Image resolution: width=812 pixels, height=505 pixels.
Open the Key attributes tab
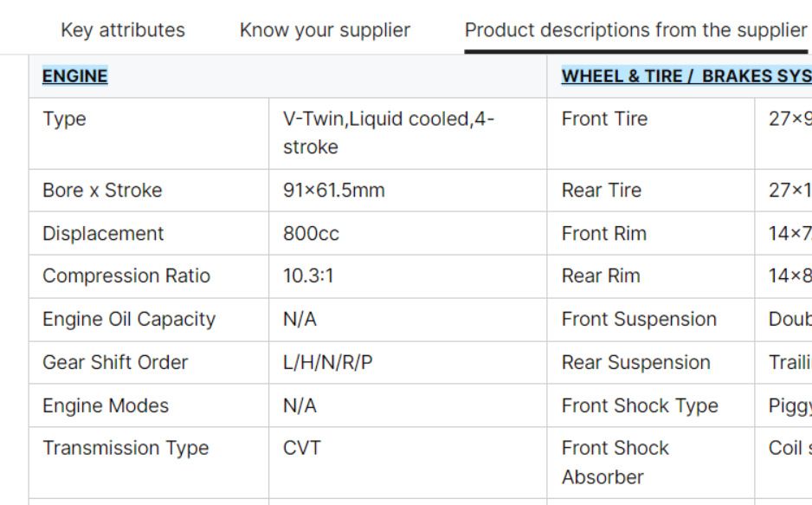122,30
